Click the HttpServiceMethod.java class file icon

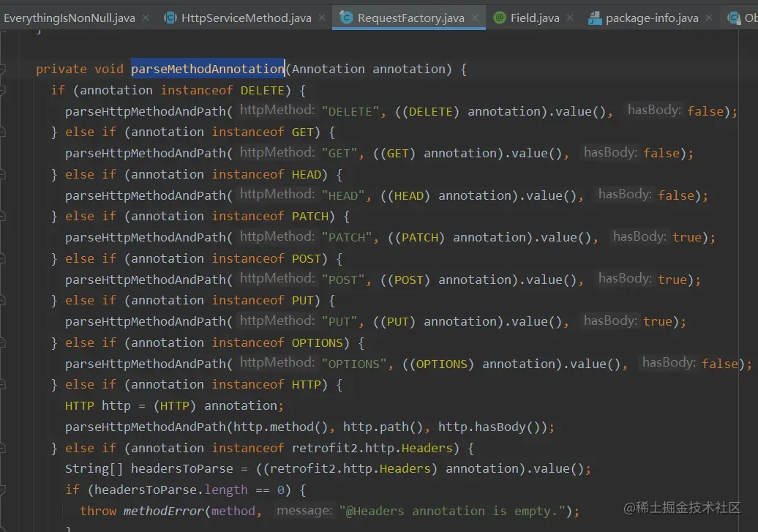click(x=170, y=18)
